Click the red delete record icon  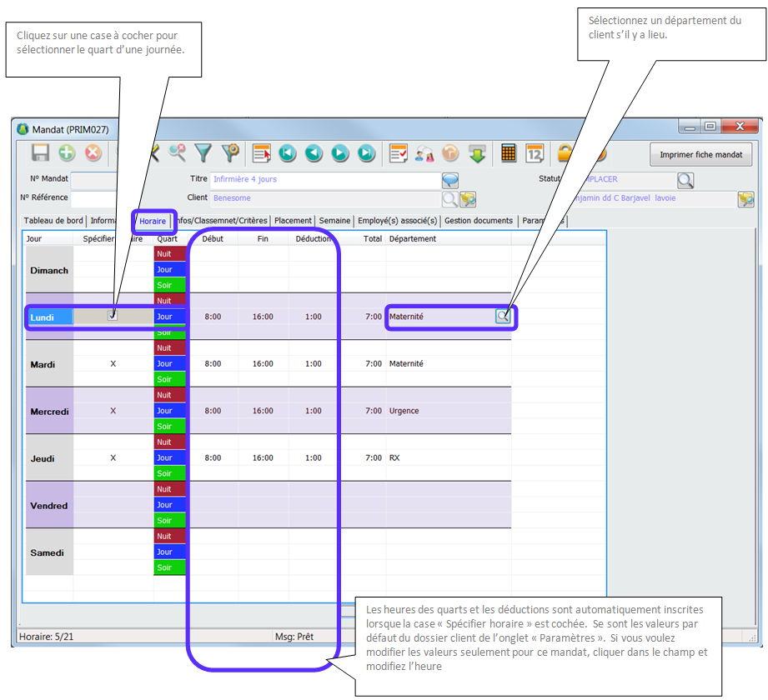pyautogui.click(x=93, y=153)
